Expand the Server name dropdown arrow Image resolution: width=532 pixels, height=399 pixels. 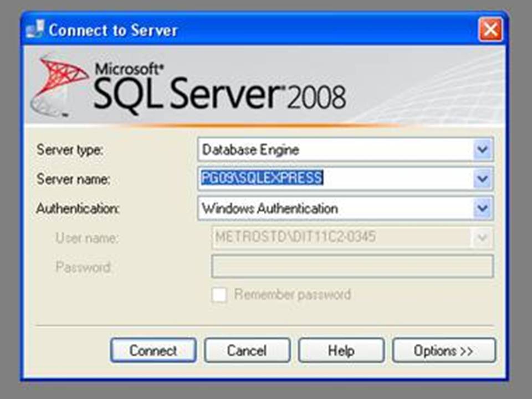[x=483, y=178]
